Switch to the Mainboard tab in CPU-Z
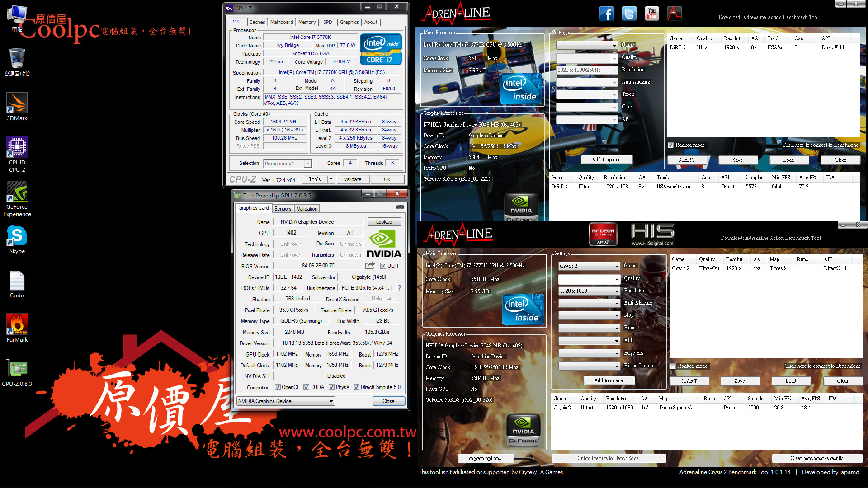868x488 pixels. coord(282,22)
